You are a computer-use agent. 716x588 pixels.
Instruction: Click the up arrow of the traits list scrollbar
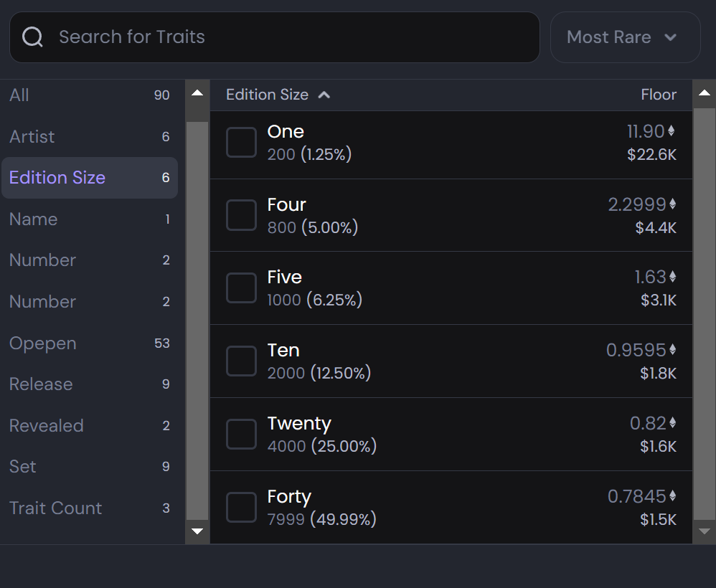(704, 94)
